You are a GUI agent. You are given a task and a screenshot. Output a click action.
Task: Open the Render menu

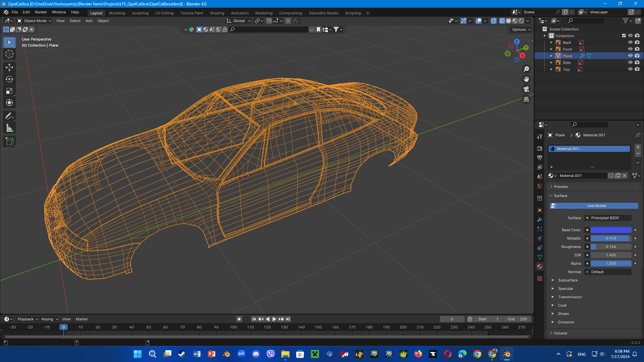pyautogui.click(x=41, y=12)
